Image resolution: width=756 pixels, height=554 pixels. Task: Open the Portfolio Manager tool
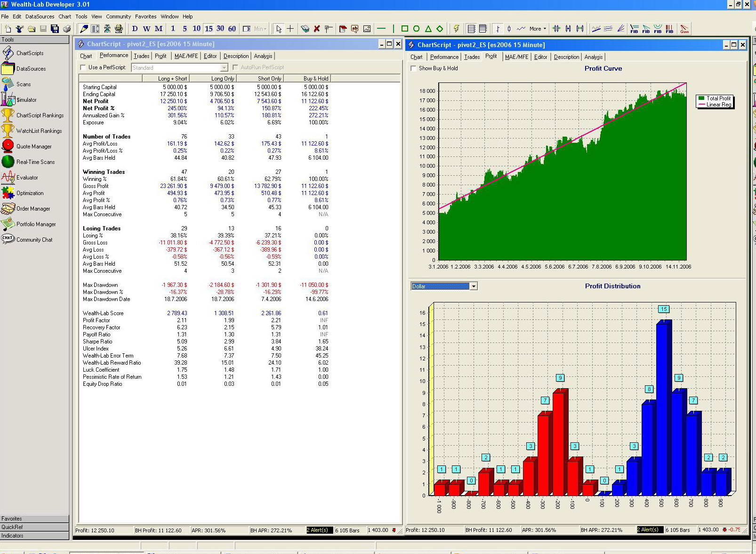click(36, 224)
